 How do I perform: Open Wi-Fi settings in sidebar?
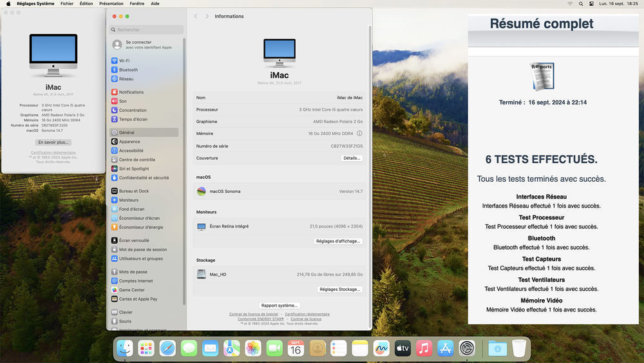(x=124, y=61)
